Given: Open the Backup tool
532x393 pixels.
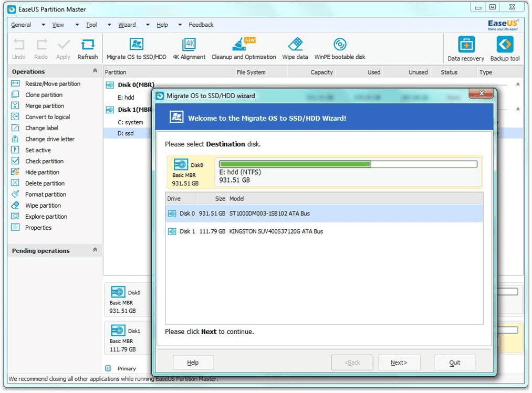Looking at the screenshot, I should [x=505, y=49].
